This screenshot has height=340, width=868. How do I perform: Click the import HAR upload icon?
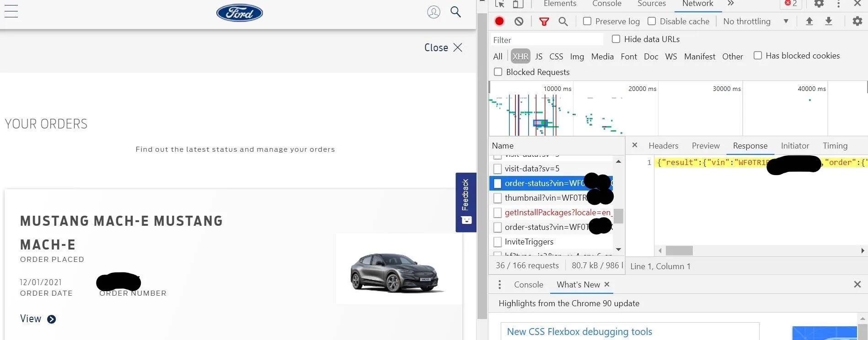pyautogui.click(x=809, y=21)
